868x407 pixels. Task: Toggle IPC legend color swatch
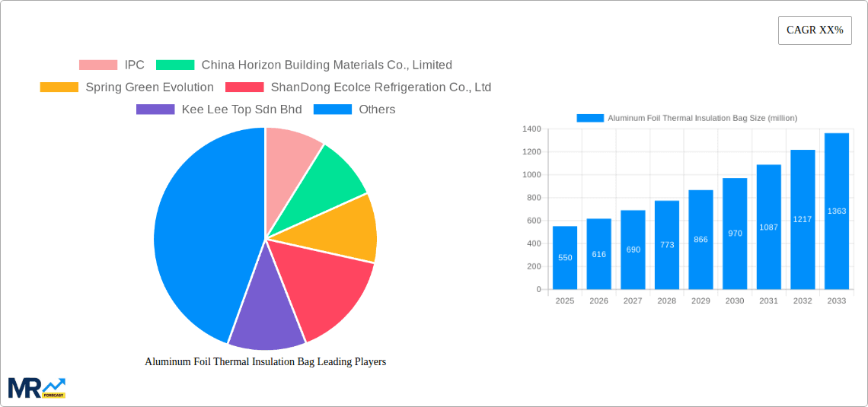pyautogui.click(x=98, y=65)
